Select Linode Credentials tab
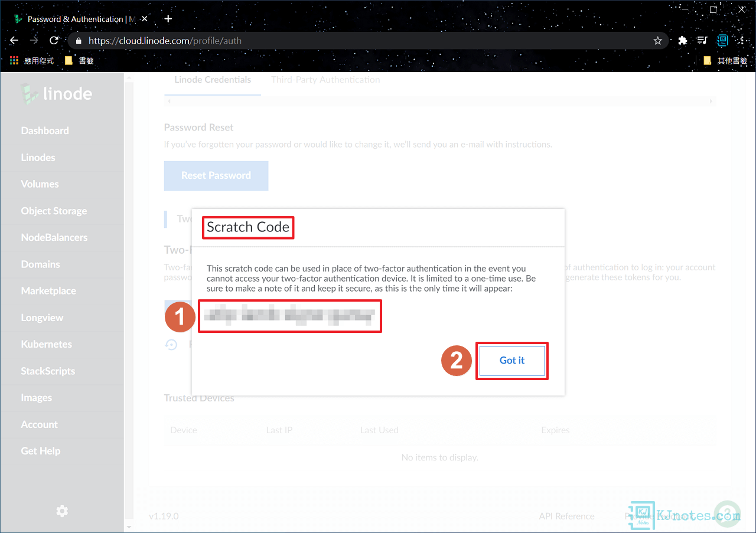 pyautogui.click(x=213, y=80)
